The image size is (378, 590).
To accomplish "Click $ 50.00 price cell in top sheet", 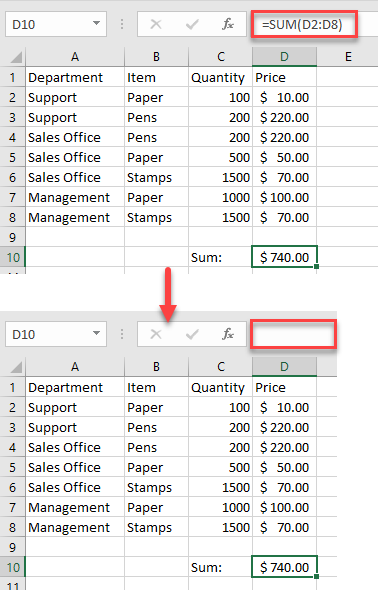I will tap(284, 157).
